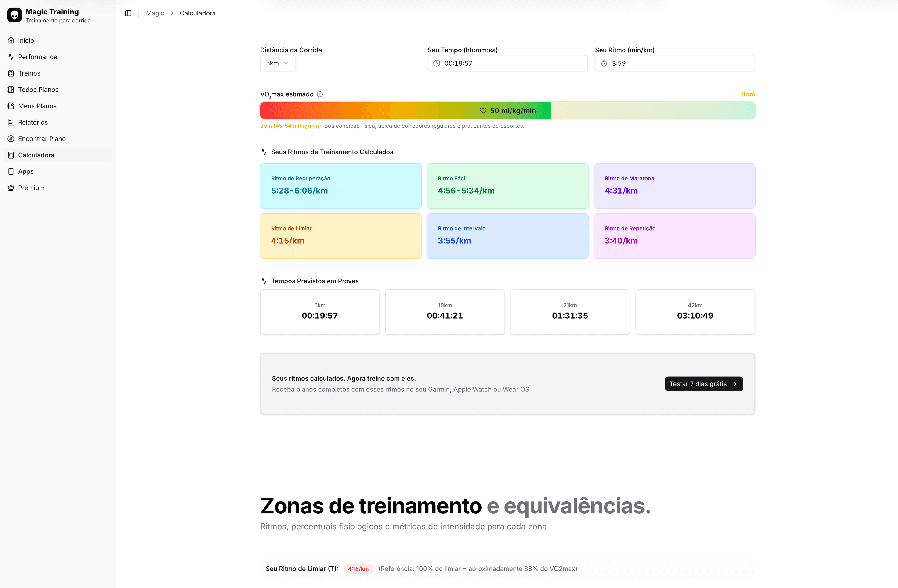Select the Ritmo de Intervalo card
898x588 pixels.
tap(507, 236)
